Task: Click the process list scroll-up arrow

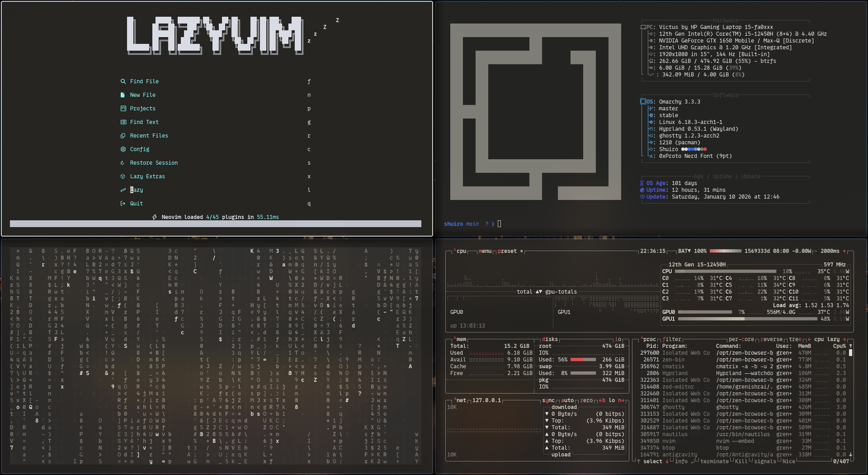Action: tap(850, 346)
